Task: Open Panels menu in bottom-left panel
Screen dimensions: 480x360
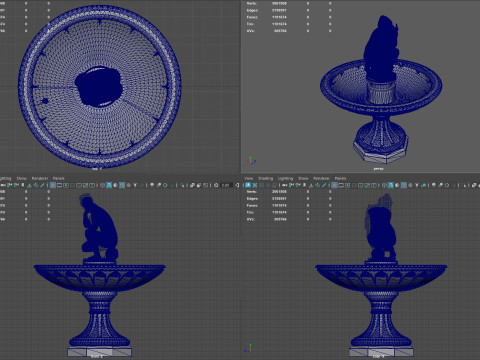Action: 59,178
